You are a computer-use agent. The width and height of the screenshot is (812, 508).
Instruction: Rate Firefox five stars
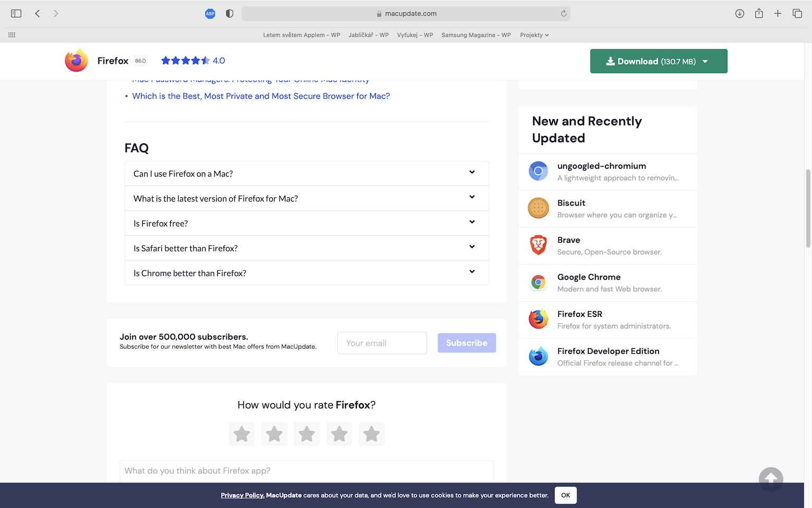[x=372, y=434]
